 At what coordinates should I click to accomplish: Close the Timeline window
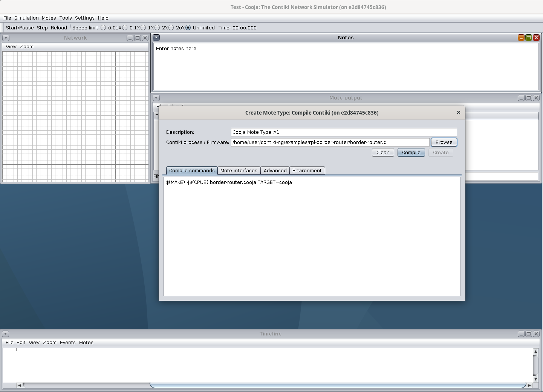pyautogui.click(x=536, y=334)
